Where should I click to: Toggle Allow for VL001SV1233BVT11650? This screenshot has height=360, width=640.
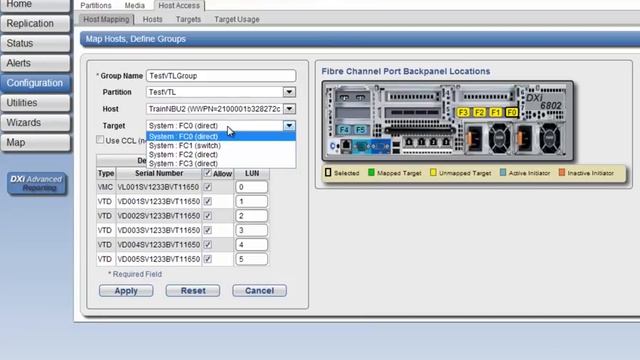(208, 187)
